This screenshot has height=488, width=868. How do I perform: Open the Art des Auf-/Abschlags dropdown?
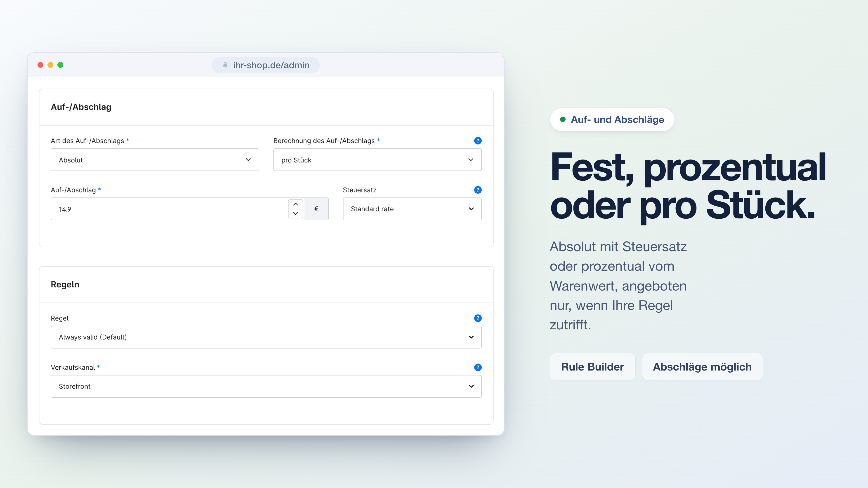[155, 160]
